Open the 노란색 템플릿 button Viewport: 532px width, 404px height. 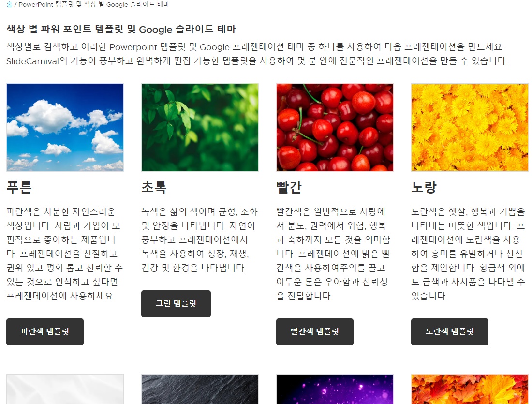click(449, 332)
